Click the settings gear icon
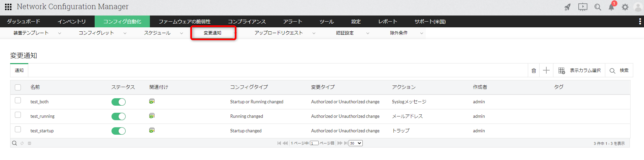Screen dimensions: 644x160 pos(625,7)
